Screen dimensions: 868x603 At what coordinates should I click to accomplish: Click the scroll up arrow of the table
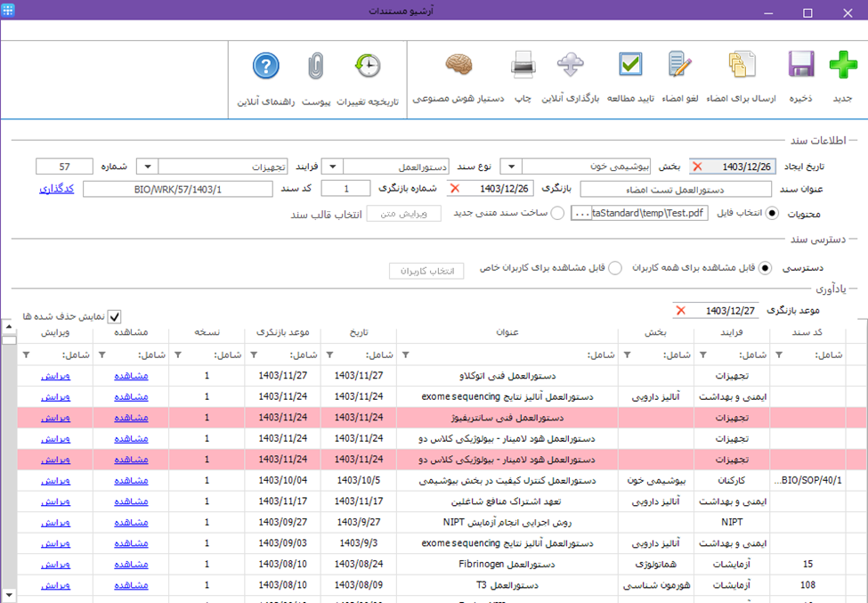(x=8, y=327)
